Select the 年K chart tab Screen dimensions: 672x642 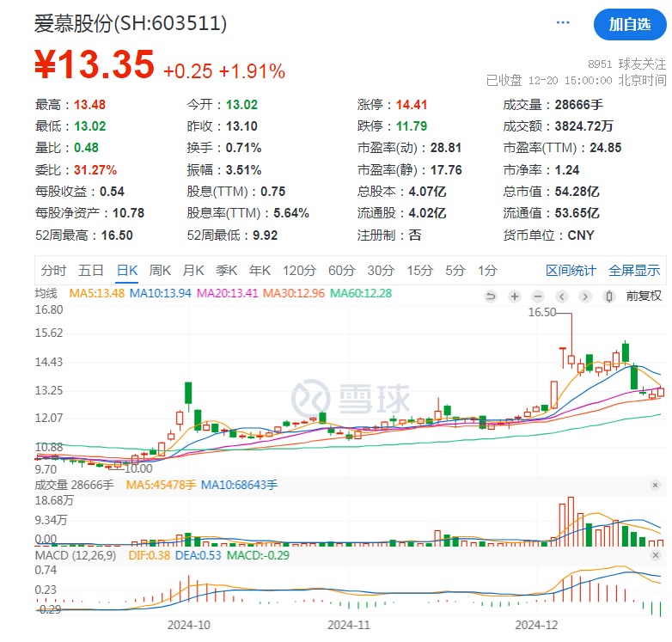[x=260, y=271]
